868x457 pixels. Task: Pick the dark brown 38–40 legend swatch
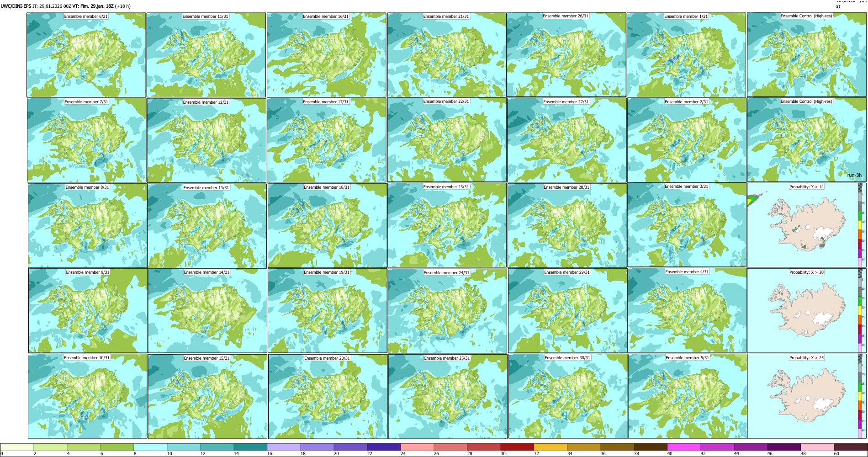tap(651, 447)
